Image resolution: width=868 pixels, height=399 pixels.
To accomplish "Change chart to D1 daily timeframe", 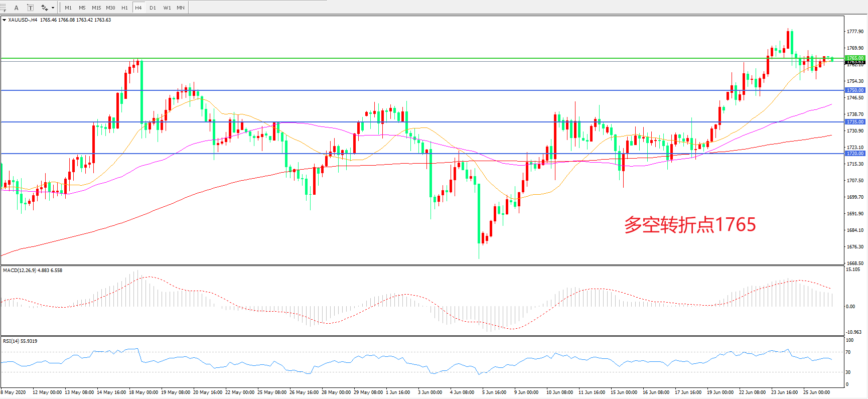I will tap(153, 8).
